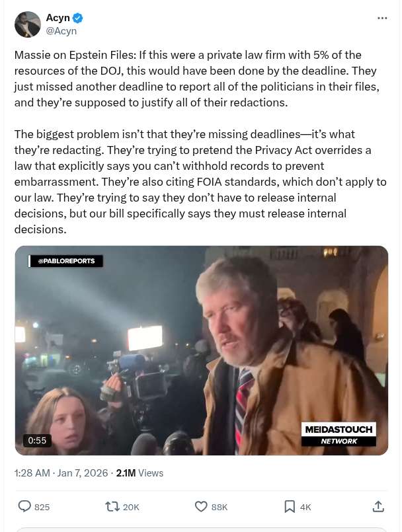Click Acyn's profile avatar

27,24
